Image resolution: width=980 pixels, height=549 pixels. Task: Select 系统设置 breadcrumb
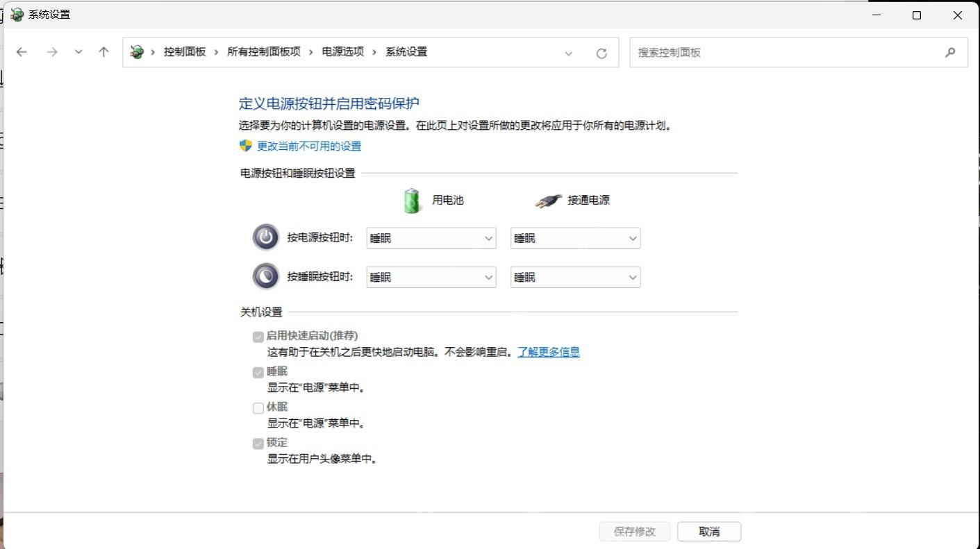click(406, 52)
